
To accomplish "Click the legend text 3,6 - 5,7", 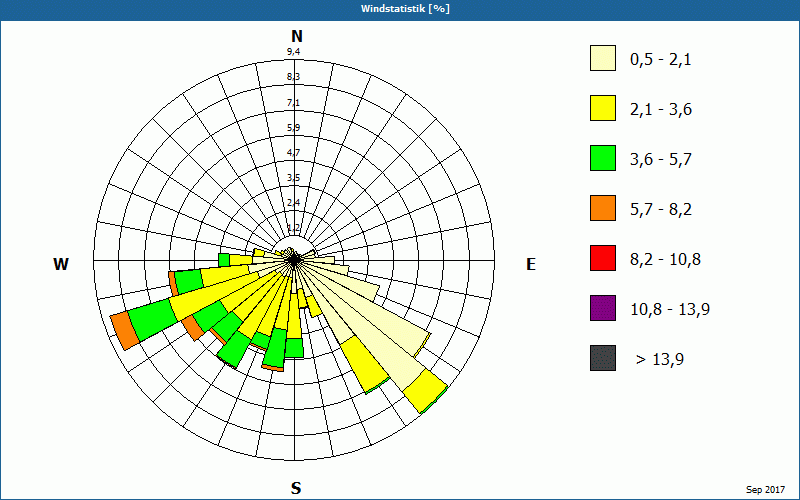I will tap(661, 160).
